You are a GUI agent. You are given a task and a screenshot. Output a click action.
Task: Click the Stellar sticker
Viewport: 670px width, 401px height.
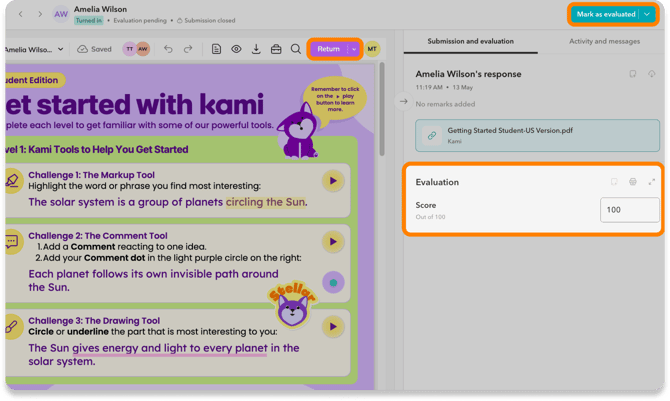293,305
